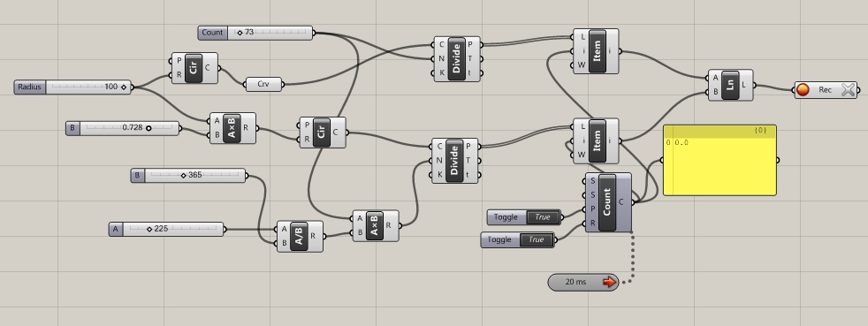Click the red arrow on 20 ms timer

[609, 282]
